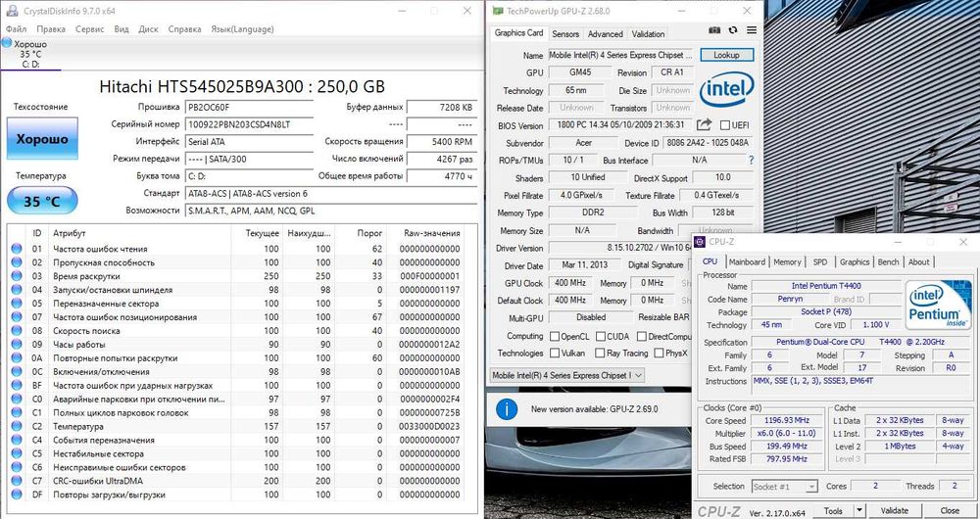Click the GPU-Z title bar icon

(x=497, y=11)
